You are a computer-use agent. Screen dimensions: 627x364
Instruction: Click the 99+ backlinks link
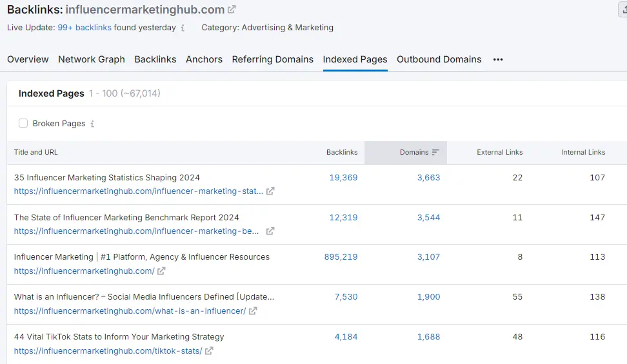(84, 28)
